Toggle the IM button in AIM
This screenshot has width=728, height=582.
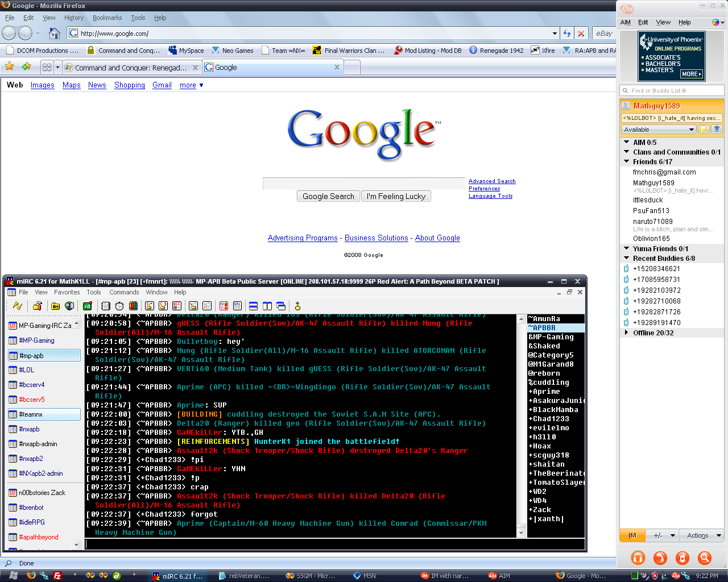point(632,535)
